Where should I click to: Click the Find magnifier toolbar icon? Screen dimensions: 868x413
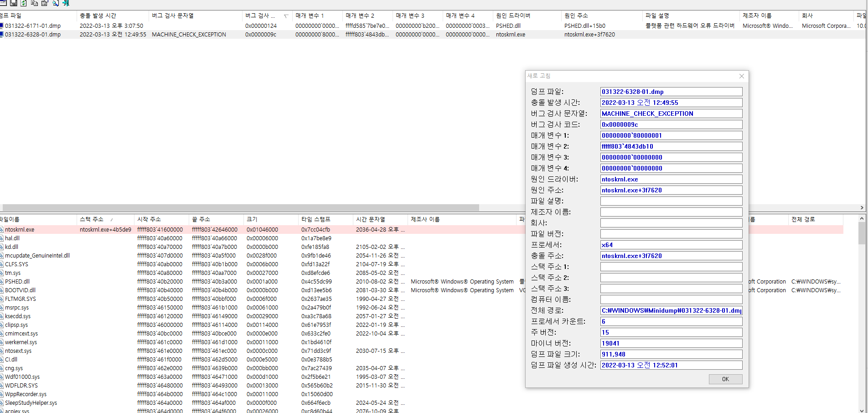(55, 3)
